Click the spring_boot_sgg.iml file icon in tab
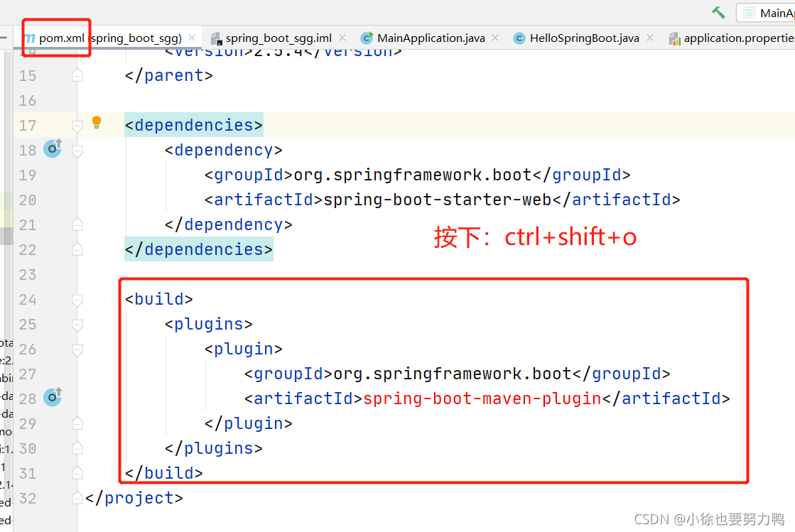The height and width of the screenshot is (532, 795). coord(217,38)
